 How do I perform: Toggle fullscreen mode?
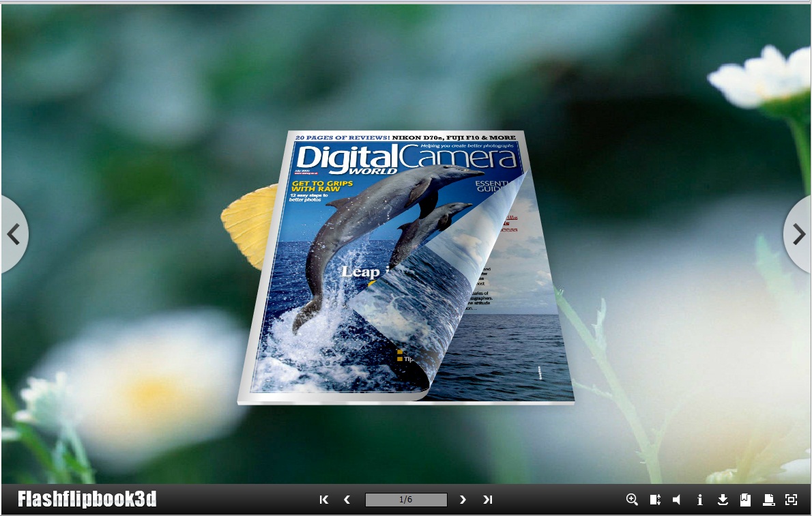pos(792,500)
